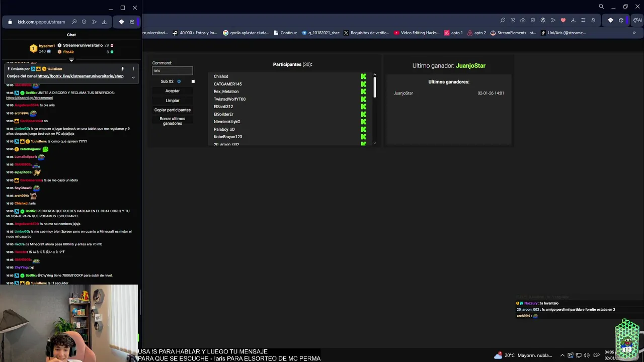Click the info icon next to Sub X2
Screen dimensions: 644x362
(x=179, y=81)
